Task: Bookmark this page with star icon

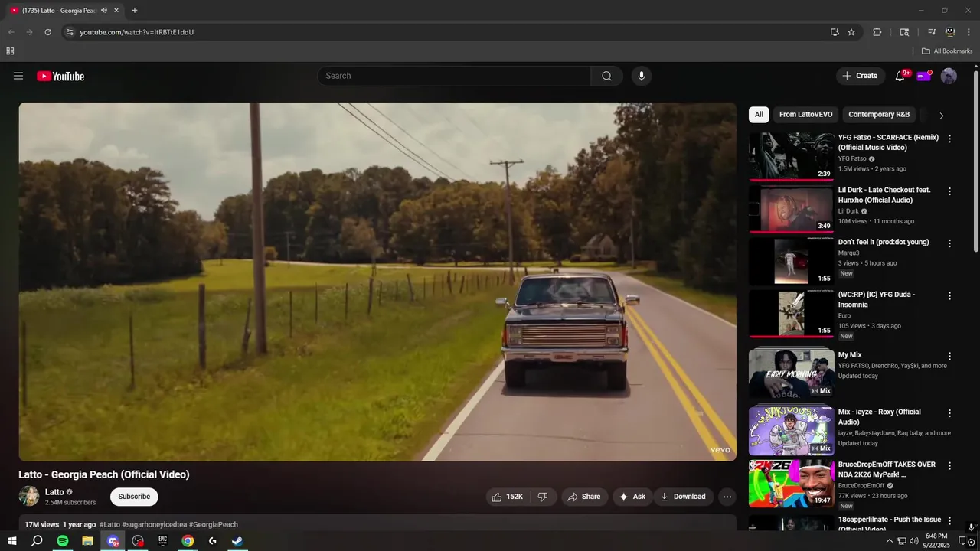Action: (x=851, y=32)
